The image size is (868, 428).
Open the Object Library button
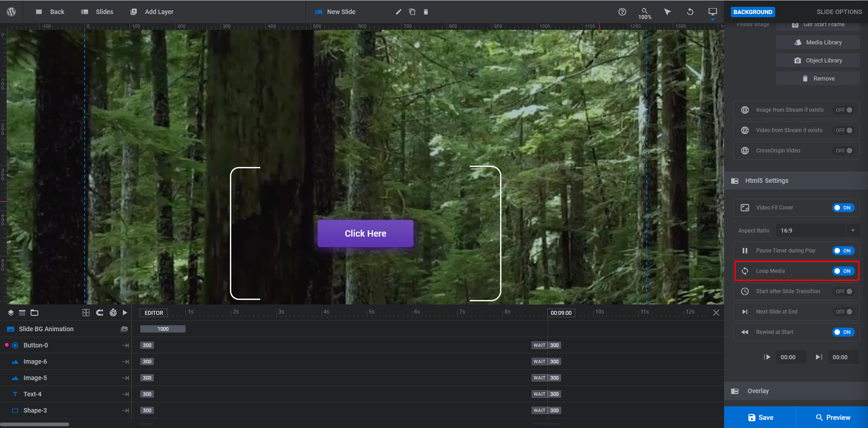tap(818, 60)
